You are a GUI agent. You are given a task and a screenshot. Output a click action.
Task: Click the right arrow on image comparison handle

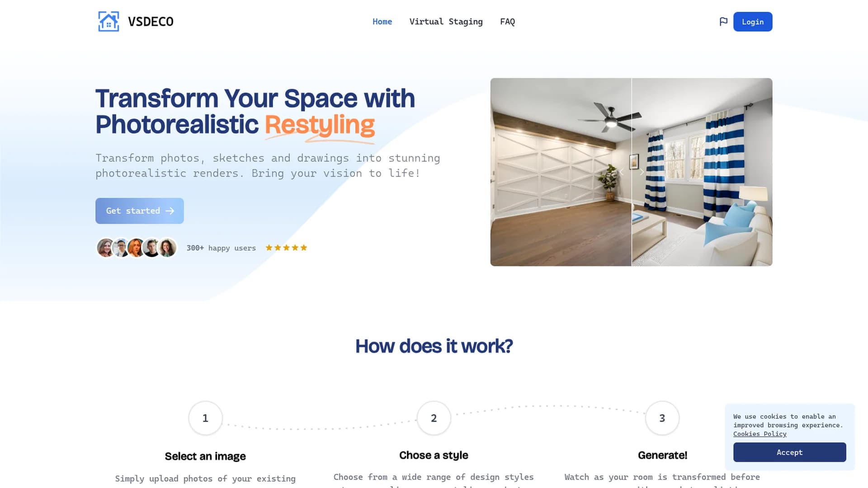[x=642, y=172]
